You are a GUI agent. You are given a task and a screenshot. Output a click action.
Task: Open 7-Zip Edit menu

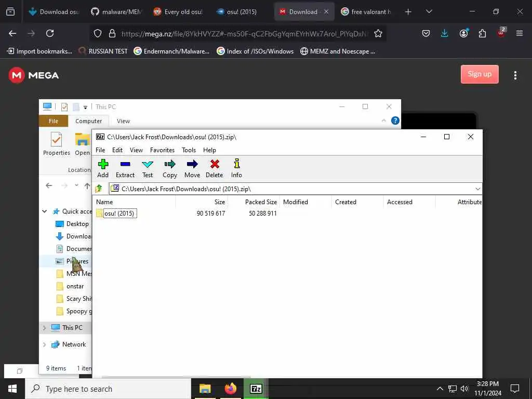[x=117, y=150]
